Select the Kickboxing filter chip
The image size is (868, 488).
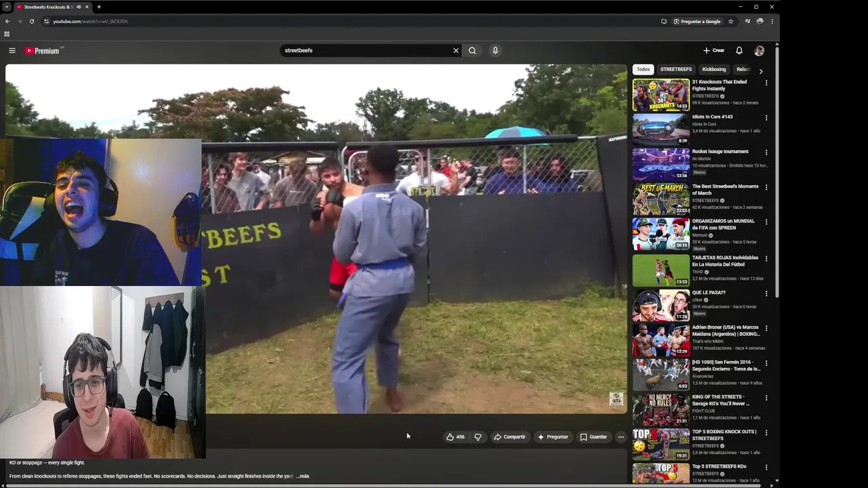tap(714, 69)
